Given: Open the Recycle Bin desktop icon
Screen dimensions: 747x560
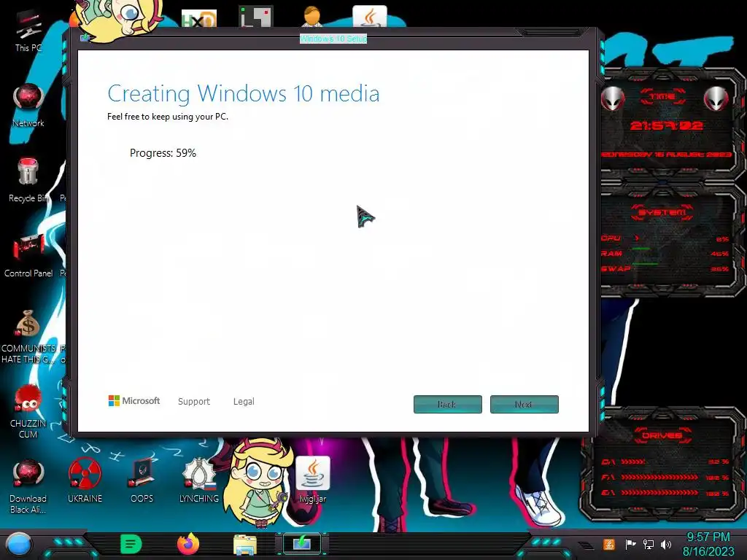Looking at the screenshot, I should [x=28, y=180].
